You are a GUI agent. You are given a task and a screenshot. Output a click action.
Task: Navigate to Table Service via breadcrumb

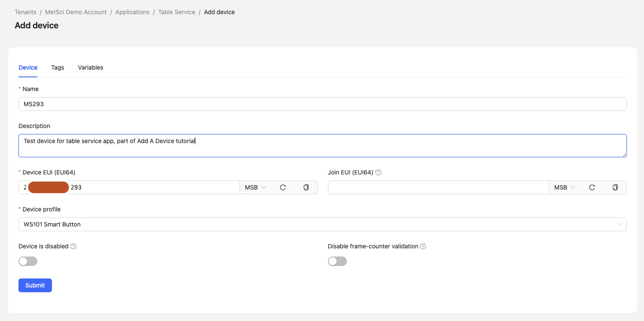[176, 12]
